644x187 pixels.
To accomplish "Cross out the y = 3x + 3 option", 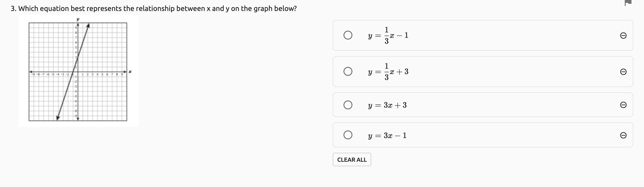I will tap(623, 105).
